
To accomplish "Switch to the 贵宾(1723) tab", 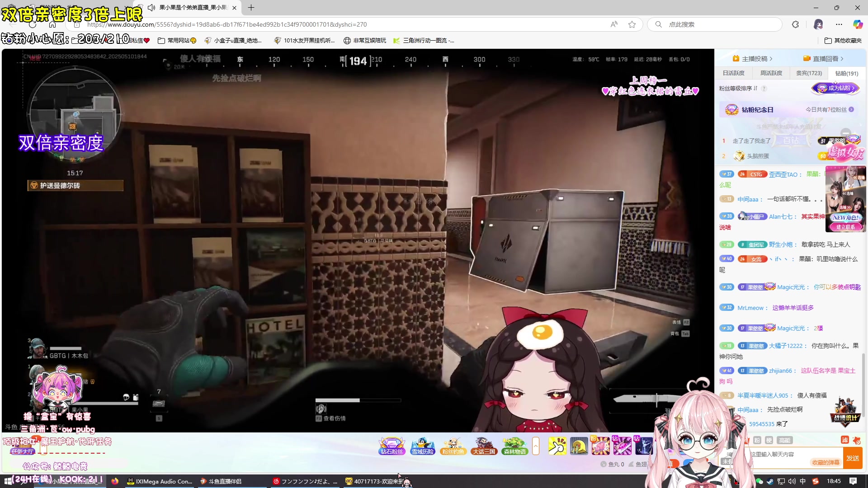I will point(809,73).
